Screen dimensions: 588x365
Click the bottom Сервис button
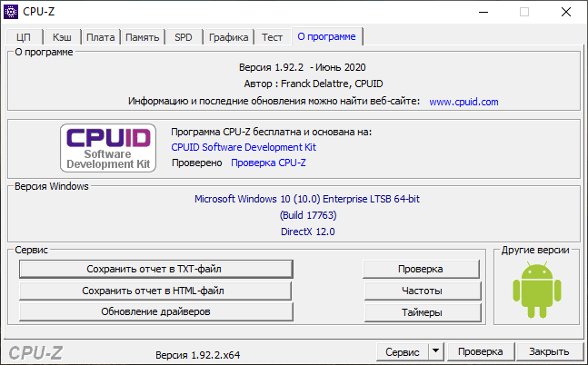point(403,352)
